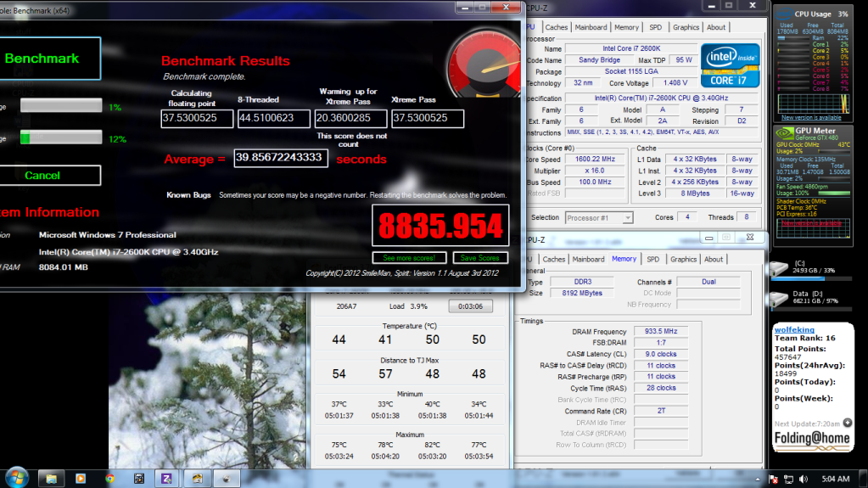The width and height of the screenshot is (868, 488).
Task: Click the 'Sandy Bridge' code name field
Action: coord(599,59)
